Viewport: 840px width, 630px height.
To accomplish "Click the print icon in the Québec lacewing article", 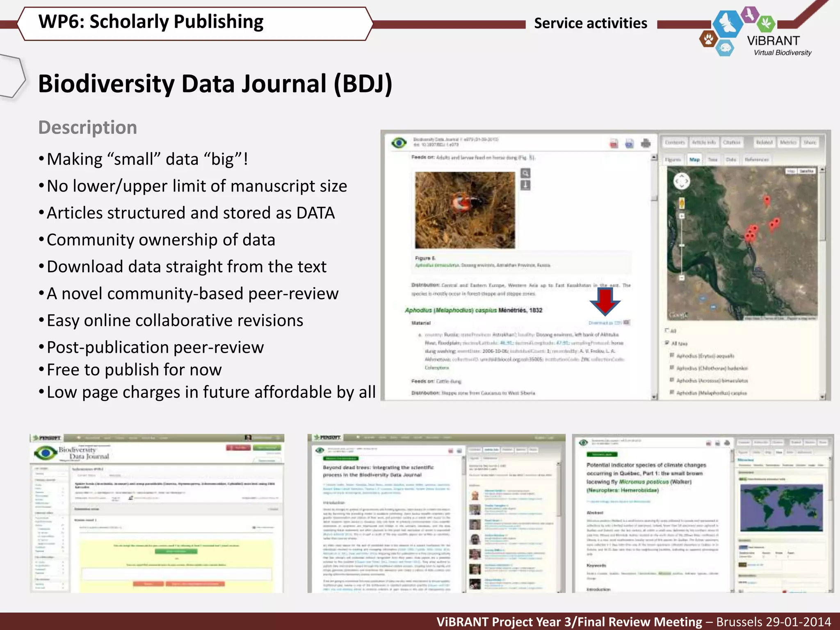I will tap(726, 443).
